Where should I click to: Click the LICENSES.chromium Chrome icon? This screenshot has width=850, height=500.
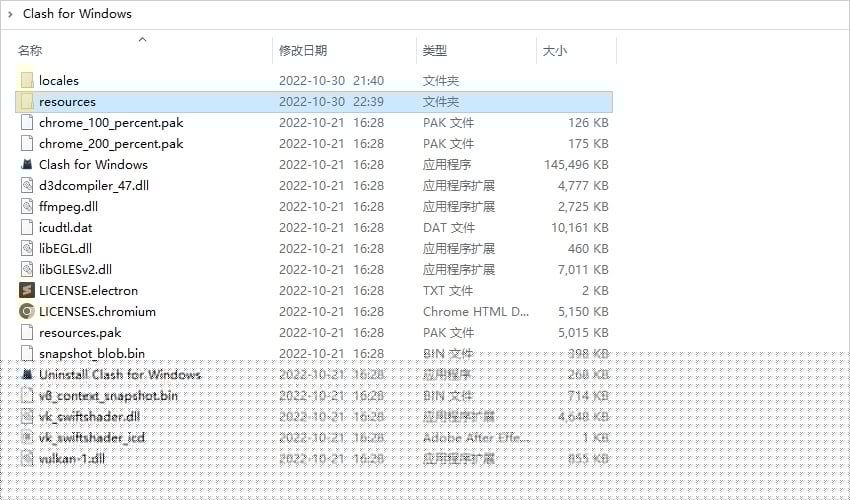click(x=27, y=311)
